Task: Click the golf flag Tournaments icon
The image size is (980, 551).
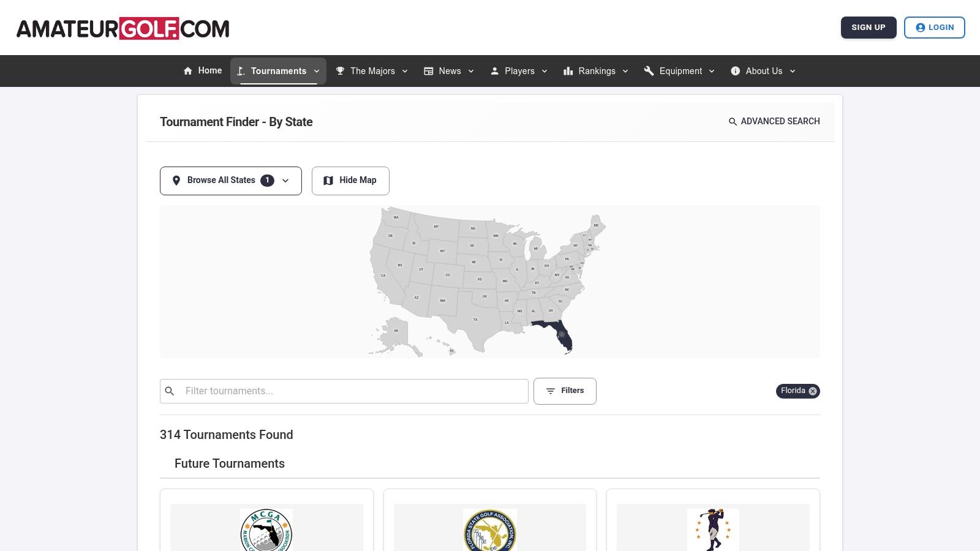Action: click(x=241, y=71)
